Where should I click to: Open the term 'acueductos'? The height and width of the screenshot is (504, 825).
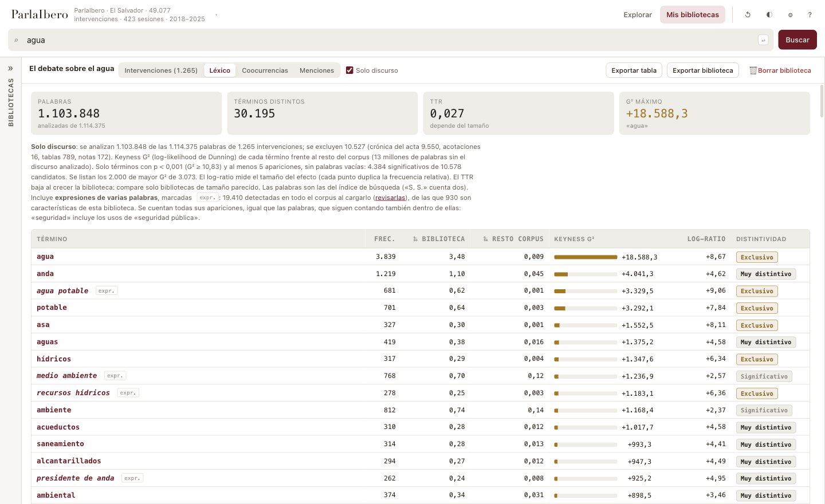(x=58, y=427)
